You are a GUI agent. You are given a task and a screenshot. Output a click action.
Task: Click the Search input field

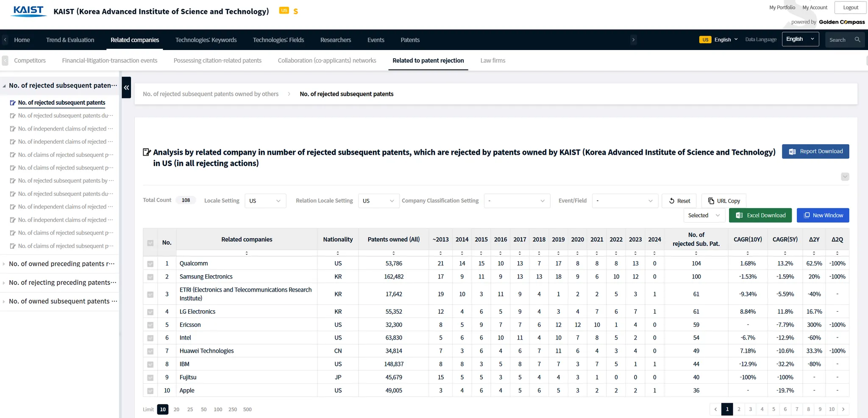(x=840, y=40)
